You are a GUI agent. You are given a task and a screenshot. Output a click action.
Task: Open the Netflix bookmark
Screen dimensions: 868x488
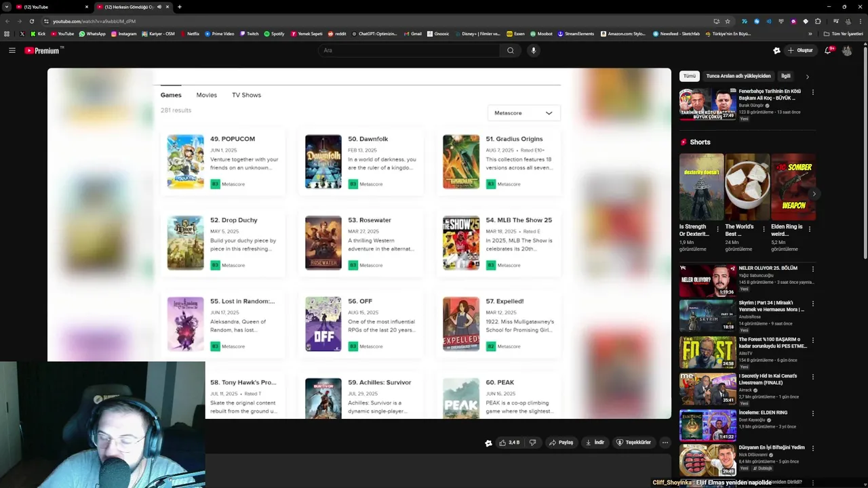point(190,33)
